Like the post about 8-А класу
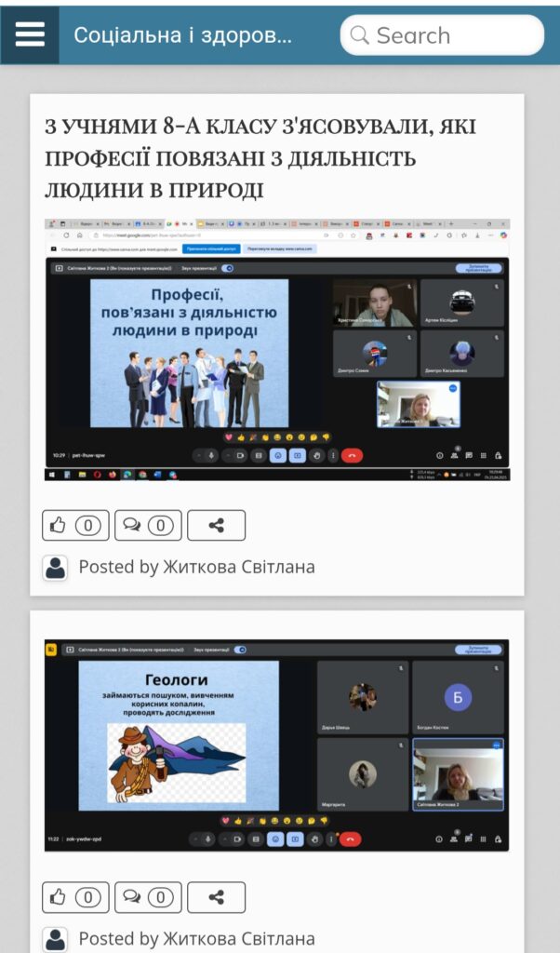Viewport: 560px width, 953px height. [x=75, y=525]
